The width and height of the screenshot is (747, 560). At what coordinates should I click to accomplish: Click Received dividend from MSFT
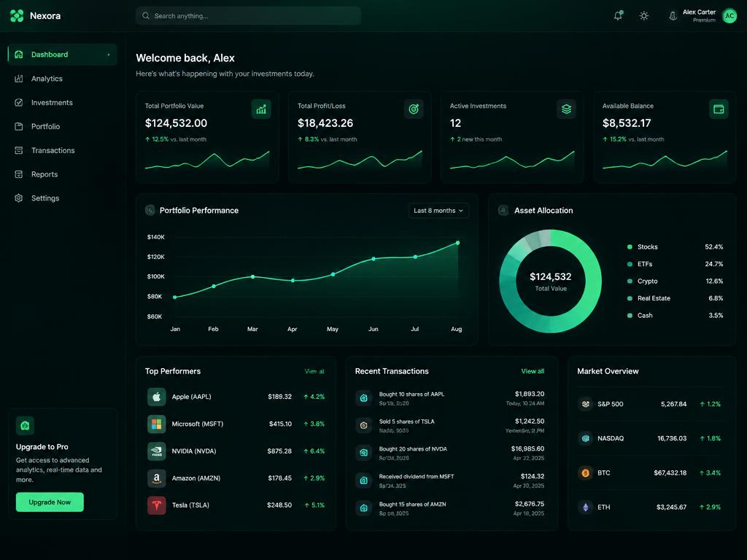(417, 476)
